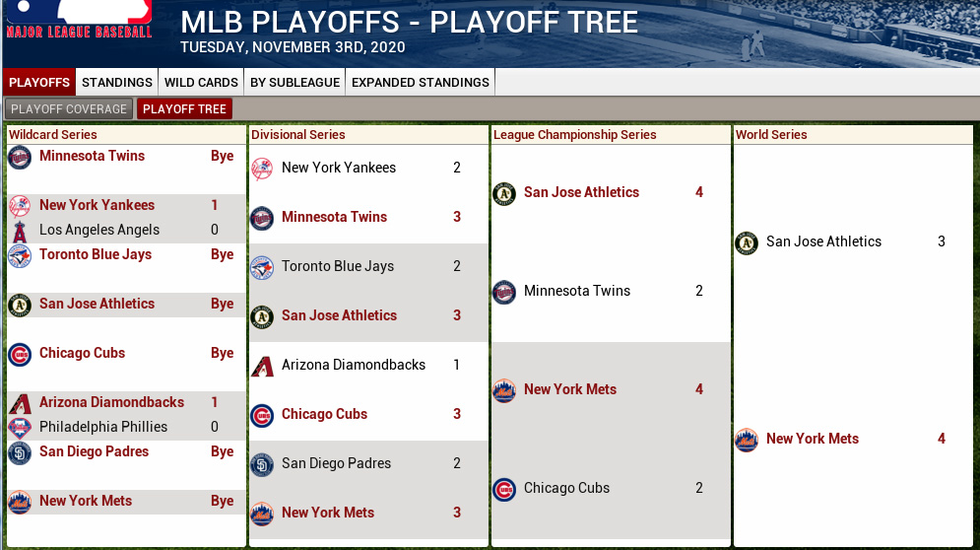
Task: Click the Playoff Coverage button
Action: coord(69,108)
